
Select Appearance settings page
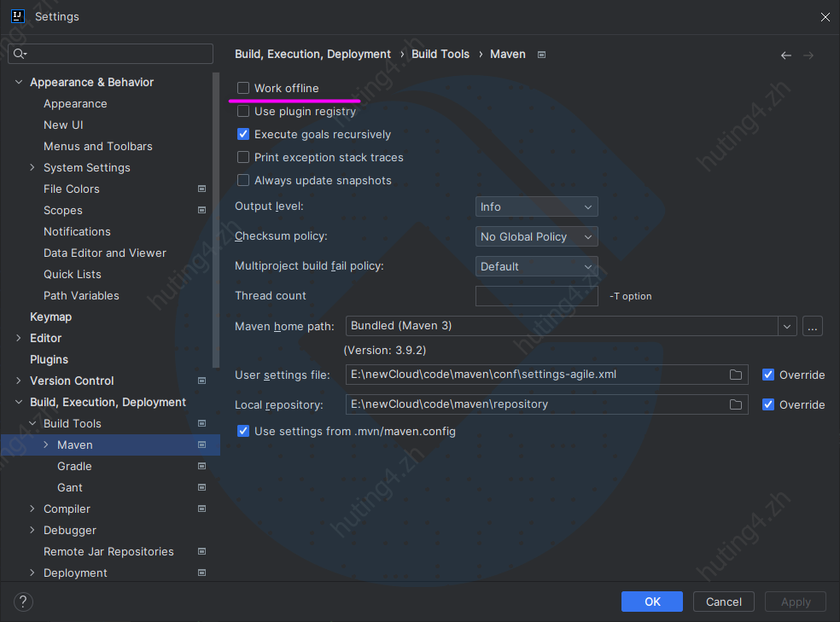(75, 104)
